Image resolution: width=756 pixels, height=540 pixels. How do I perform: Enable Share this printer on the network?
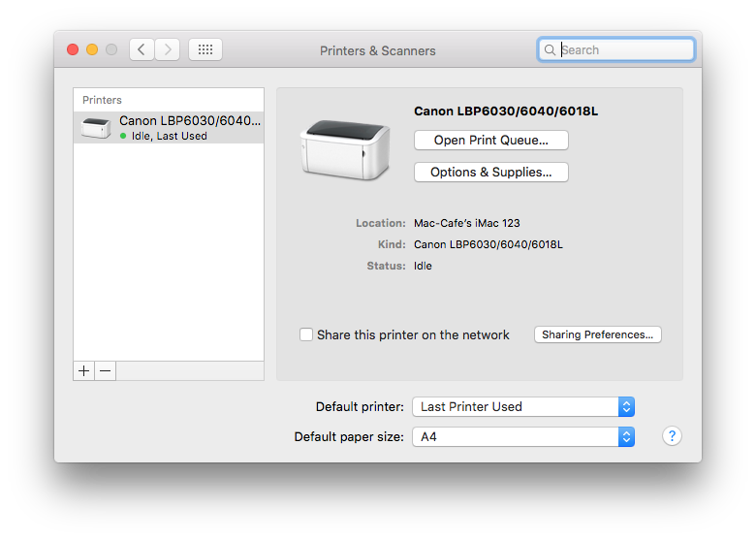pyautogui.click(x=306, y=334)
